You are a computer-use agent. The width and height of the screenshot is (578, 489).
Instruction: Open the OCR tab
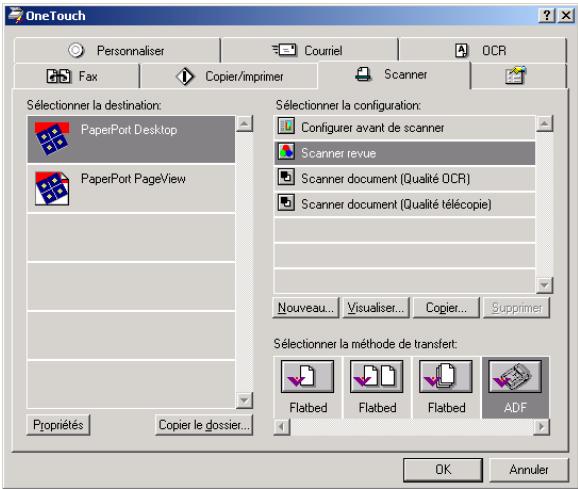[482, 50]
